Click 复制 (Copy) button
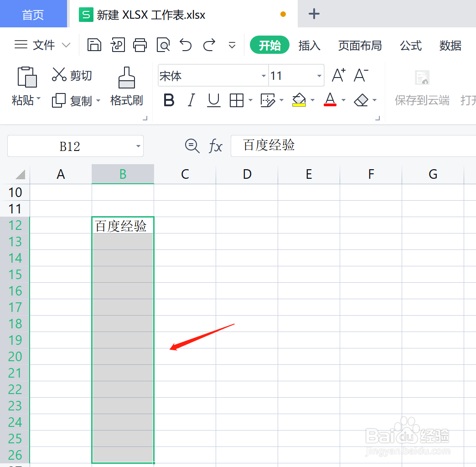This screenshot has height=467, width=476. (x=72, y=100)
